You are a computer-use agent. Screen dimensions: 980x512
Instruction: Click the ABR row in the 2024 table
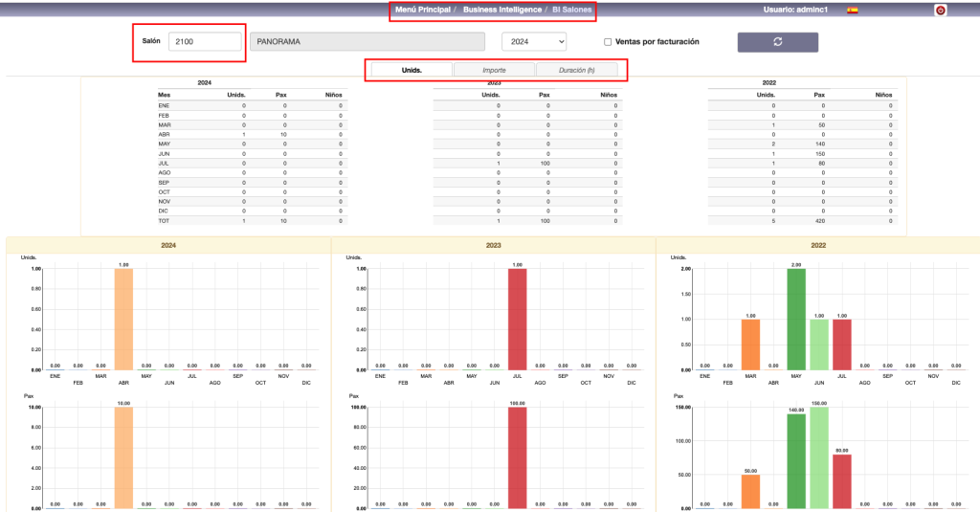click(251, 134)
